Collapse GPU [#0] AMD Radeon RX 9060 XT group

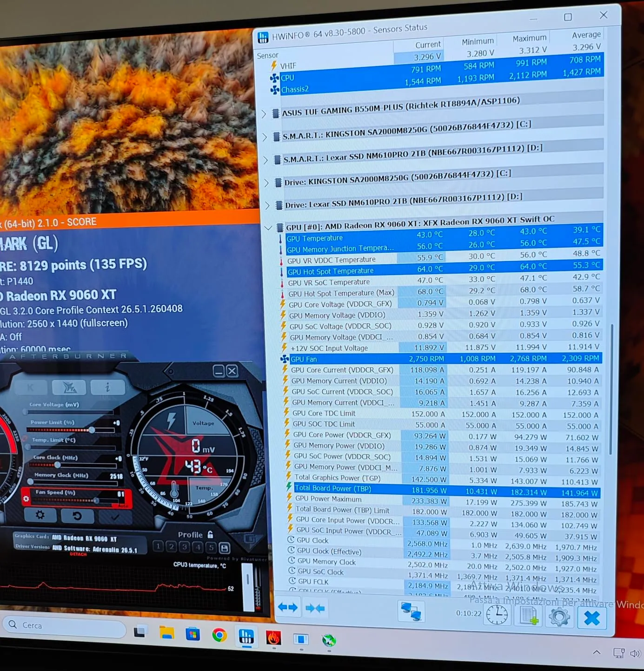[268, 228]
